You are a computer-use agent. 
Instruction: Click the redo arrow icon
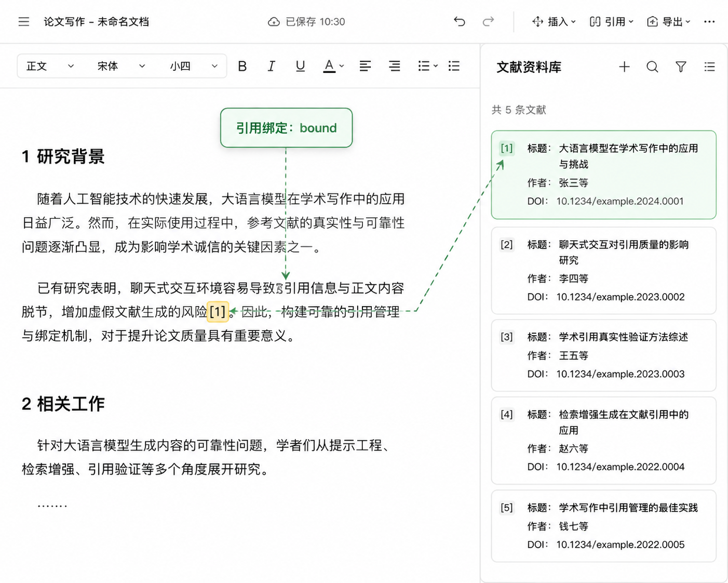488,21
